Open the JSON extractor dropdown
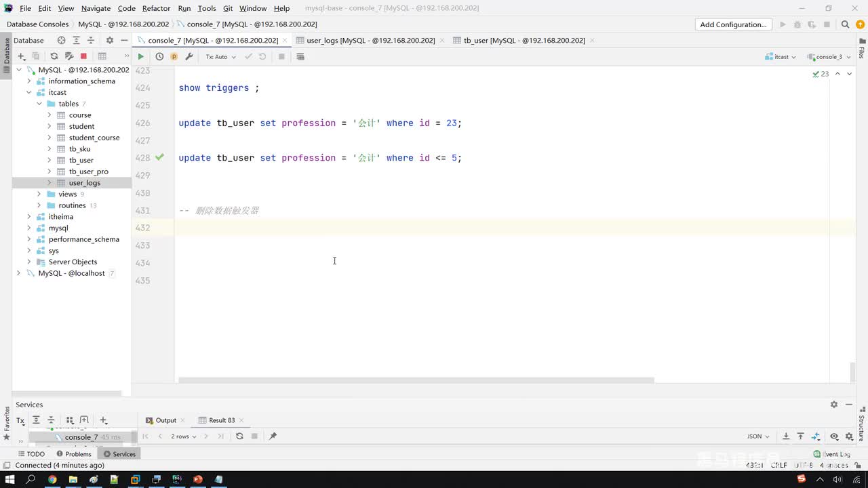The width and height of the screenshot is (868, 488). 758,436
